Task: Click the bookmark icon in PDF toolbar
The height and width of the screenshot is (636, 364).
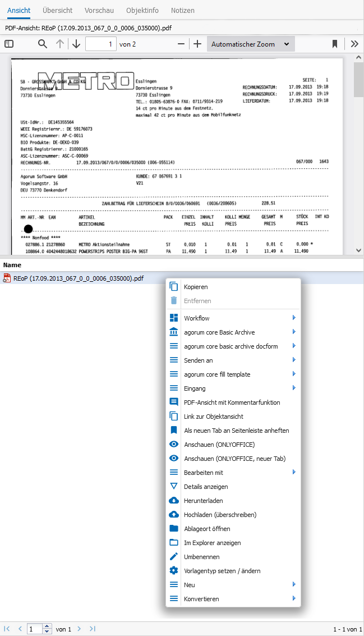Action: [335, 44]
